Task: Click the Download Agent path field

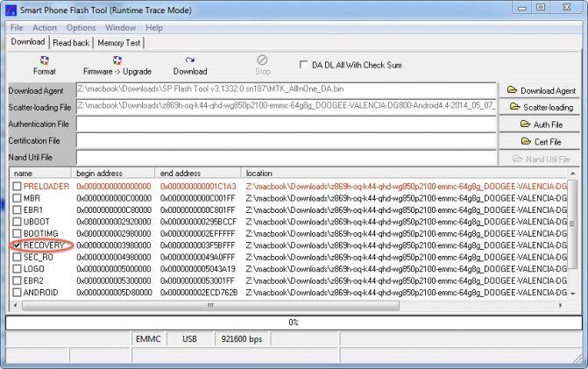Action: [287, 90]
